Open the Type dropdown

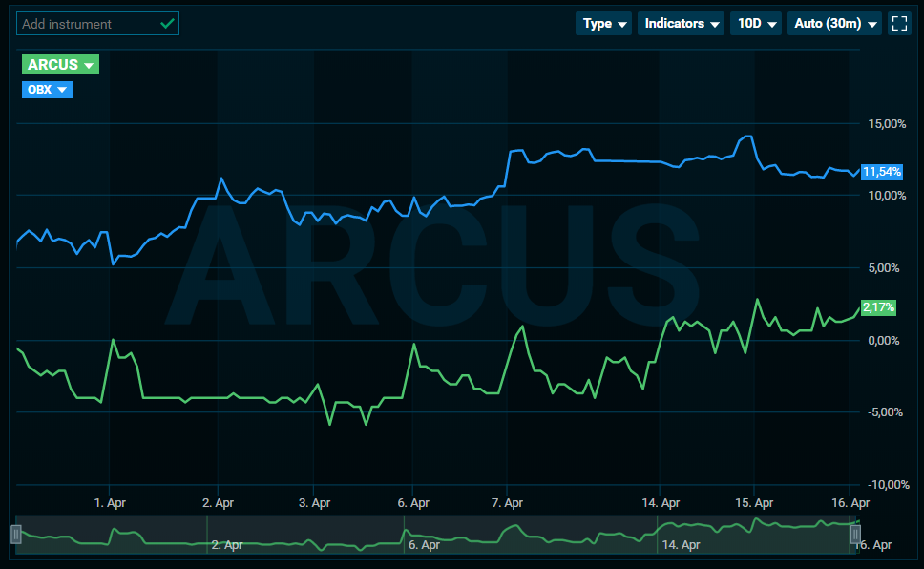click(x=603, y=24)
